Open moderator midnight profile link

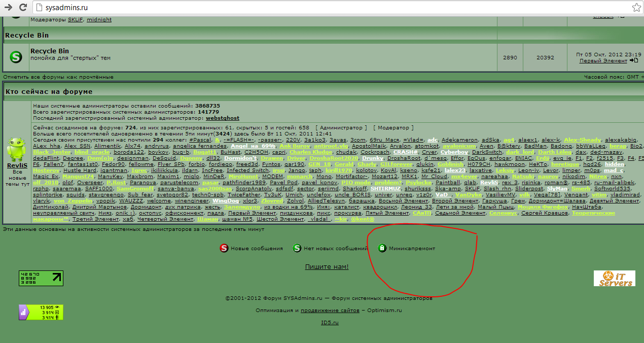[99, 20]
